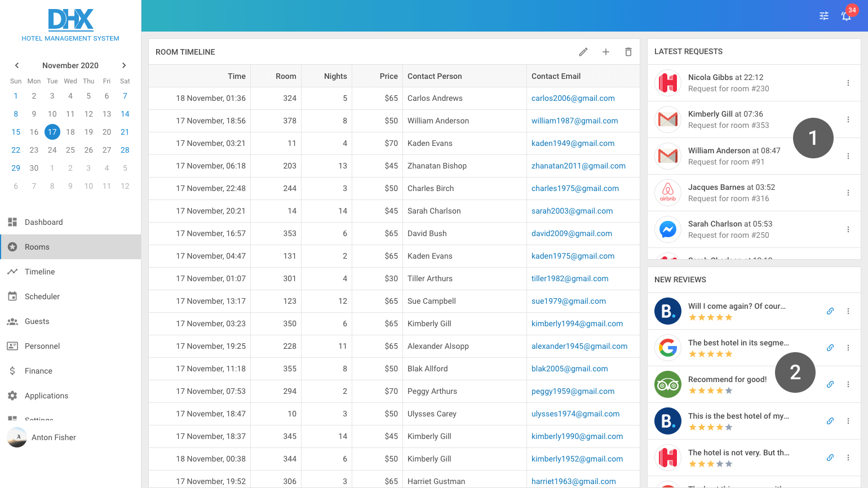The height and width of the screenshot is (488, 868).
Task: Go to next month in the calendar
Action: (124, 65)
